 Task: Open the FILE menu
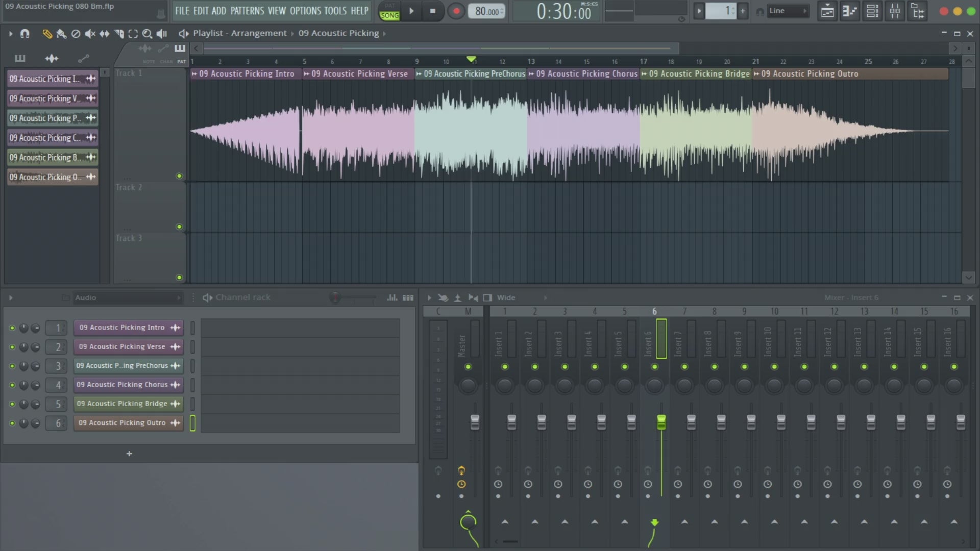coord(181,11)
